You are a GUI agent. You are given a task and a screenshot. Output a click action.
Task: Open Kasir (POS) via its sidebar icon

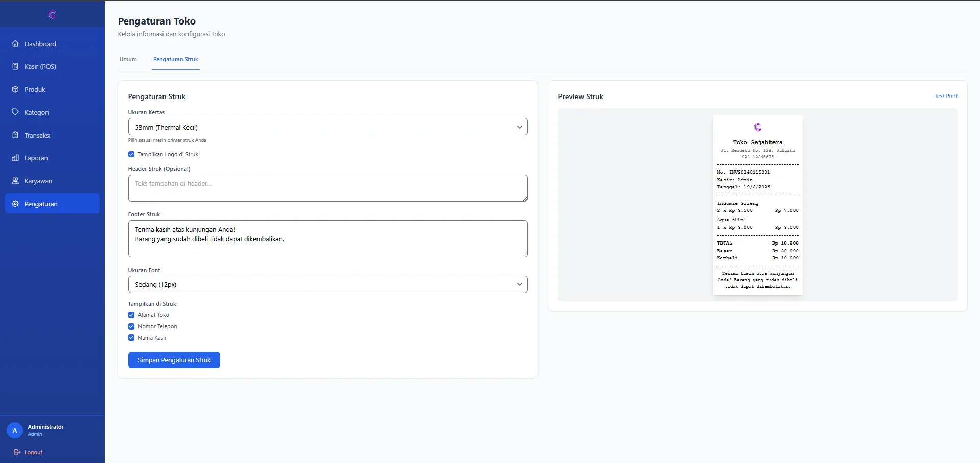point(15,66)
